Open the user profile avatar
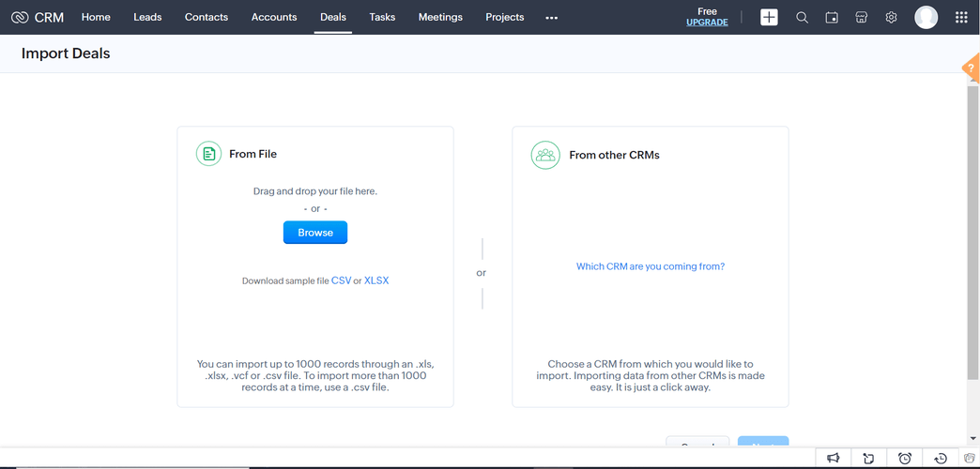This screenshot has height=469, width=980. pos(926,18)
